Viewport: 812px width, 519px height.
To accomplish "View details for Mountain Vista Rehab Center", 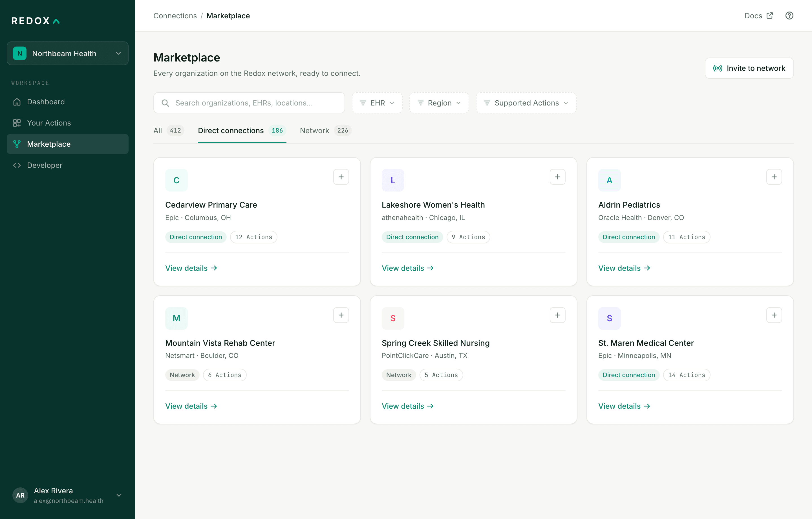I will 191,406.
